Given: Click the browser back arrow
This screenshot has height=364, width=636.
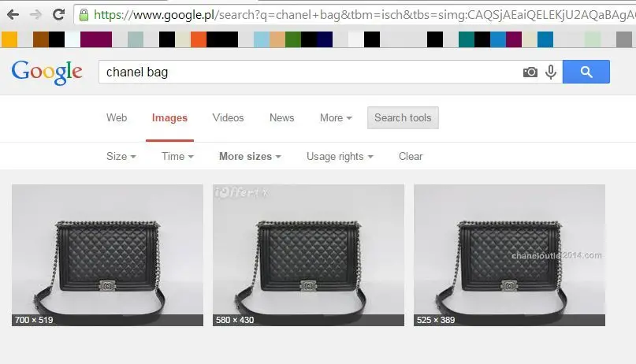Looking at the screenshot, I should [13, 15].
